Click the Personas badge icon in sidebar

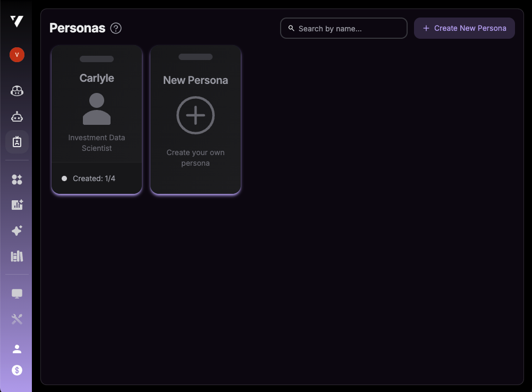coord(16,142)
